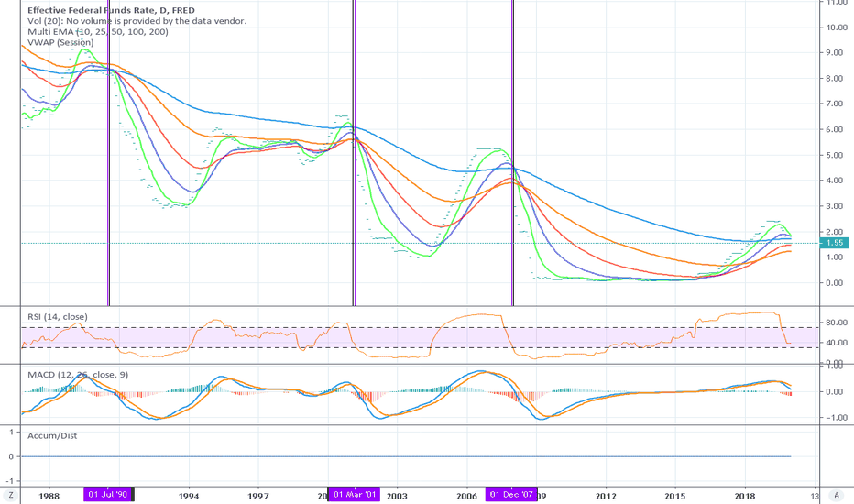Click the 2018 label on time axis
This screenshot has height=504, width=854.
pyautogui.click(x=745, y=496)
